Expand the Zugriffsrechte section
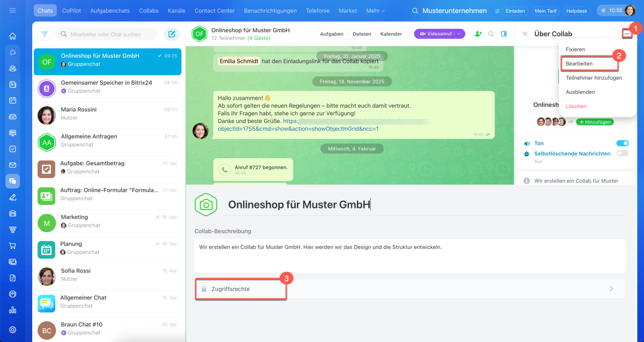 pos(410,289)
